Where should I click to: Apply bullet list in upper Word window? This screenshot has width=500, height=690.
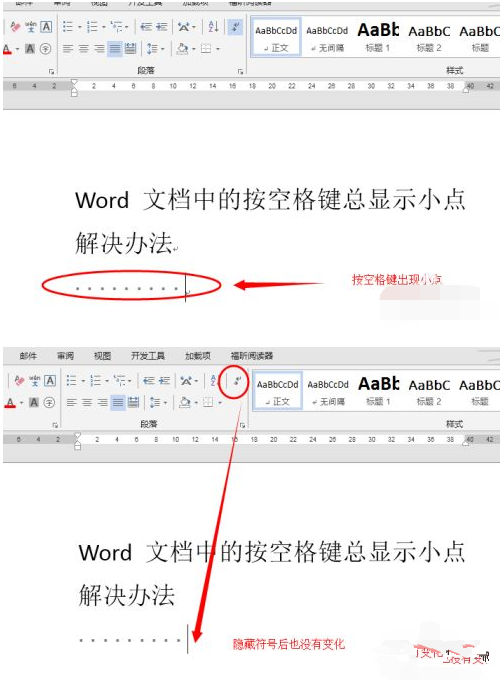[x=67, y=27]
